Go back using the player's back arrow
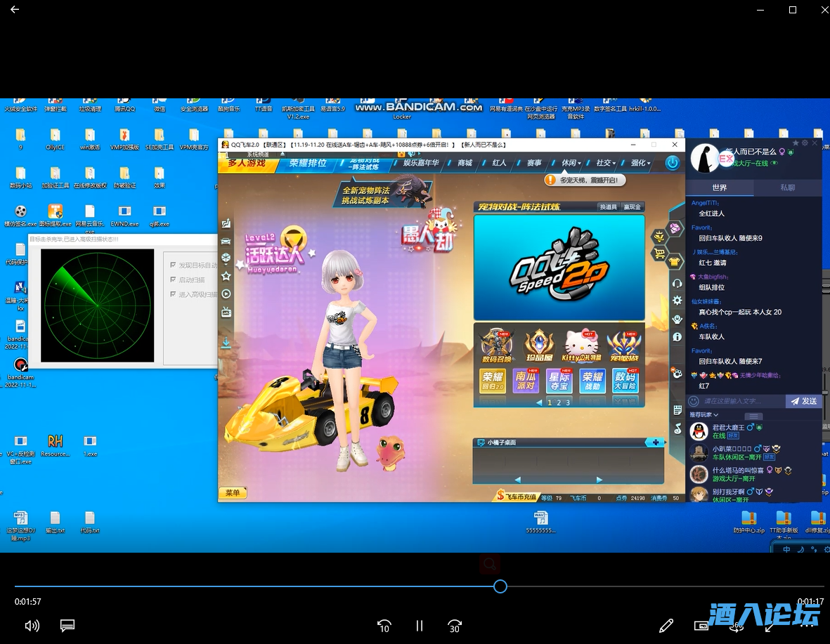The image size is (830, 644). pyautogui.click(x=15, y=9)
